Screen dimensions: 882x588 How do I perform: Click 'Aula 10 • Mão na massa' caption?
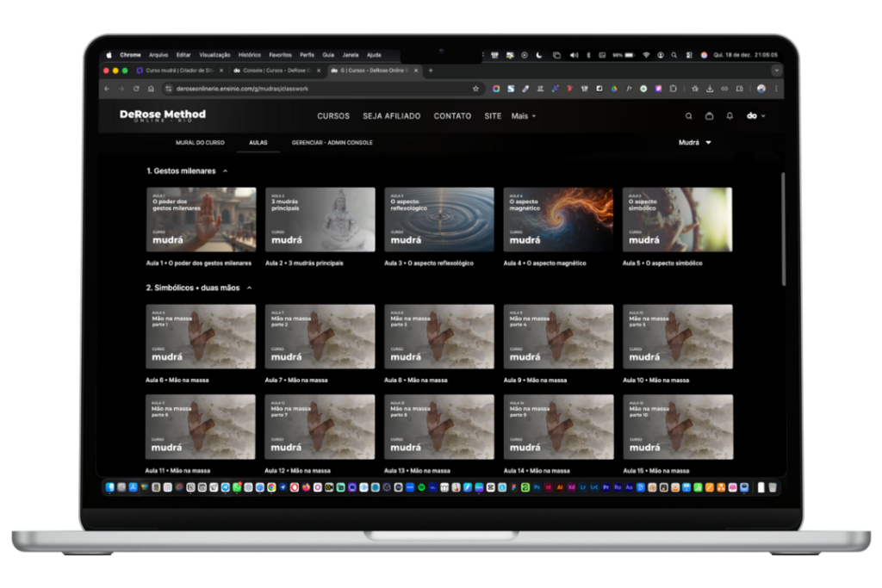[655, 381]
